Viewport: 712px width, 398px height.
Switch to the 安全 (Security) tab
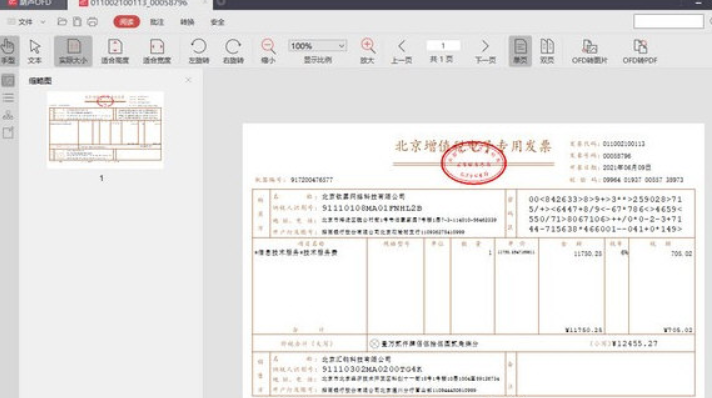[218, 22]
